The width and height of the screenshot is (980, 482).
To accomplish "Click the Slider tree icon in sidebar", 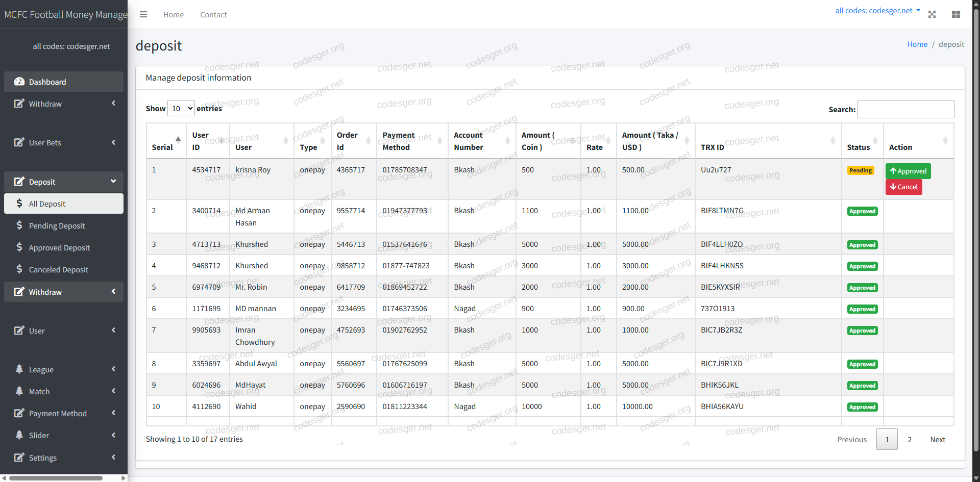I will coord(19,435).
